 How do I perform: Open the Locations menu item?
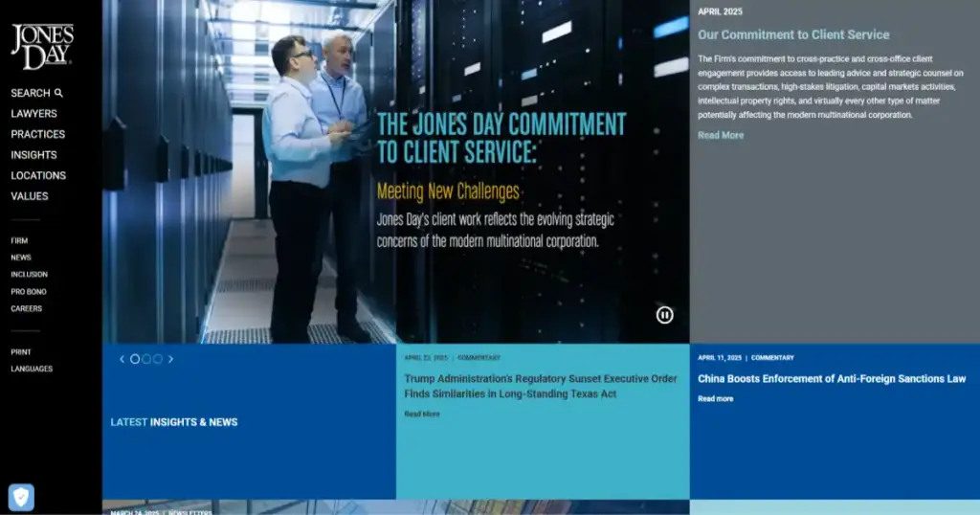click(x=38, y=175)
